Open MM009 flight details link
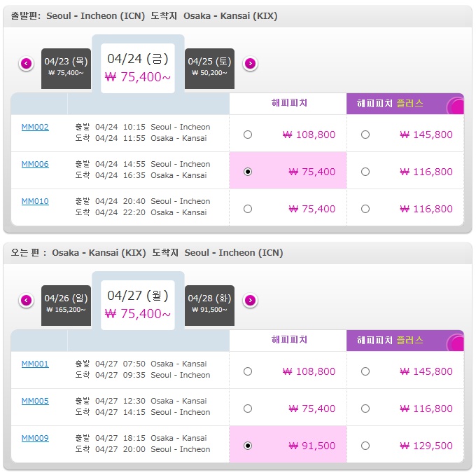This screenshot has height=473, width=476. (35, 438)
